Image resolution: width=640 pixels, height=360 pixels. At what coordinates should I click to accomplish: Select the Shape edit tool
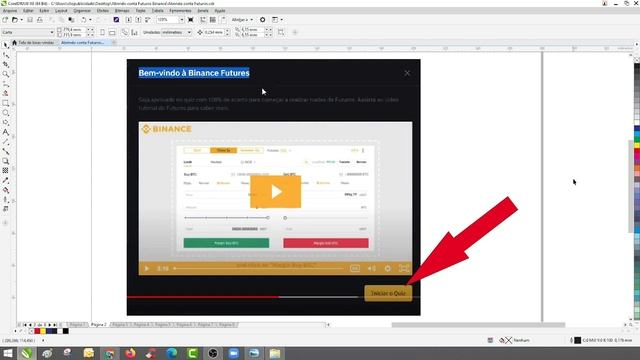click(x=6, y=55)
